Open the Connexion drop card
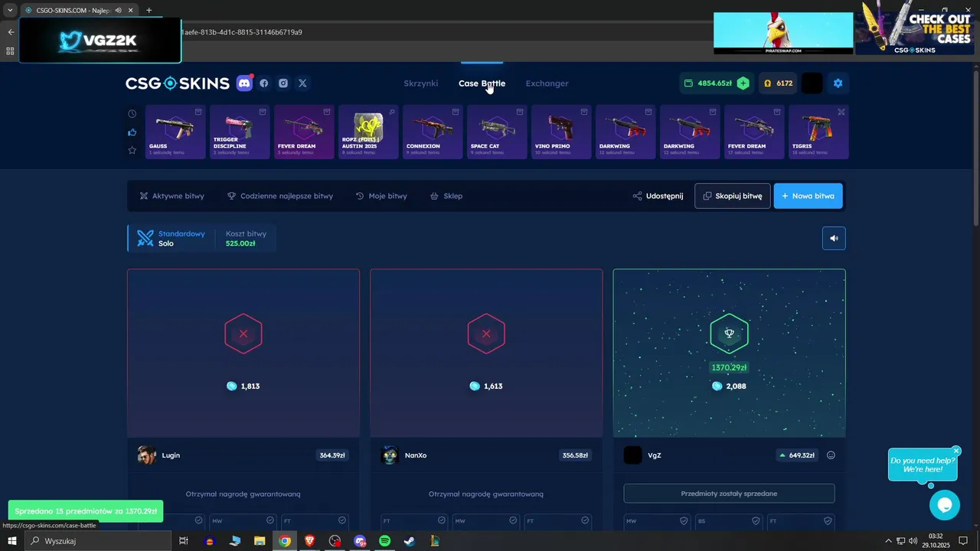This screenshot has height=551, width=980. (433, 132)
